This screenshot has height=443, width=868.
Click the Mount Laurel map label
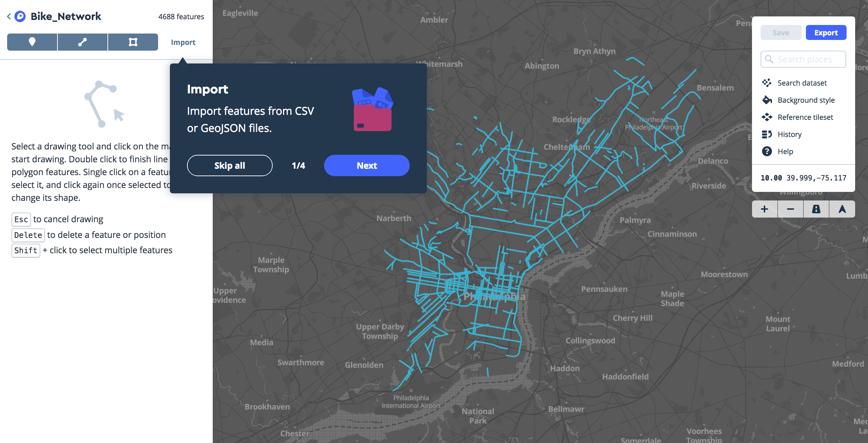pos(778,324)
